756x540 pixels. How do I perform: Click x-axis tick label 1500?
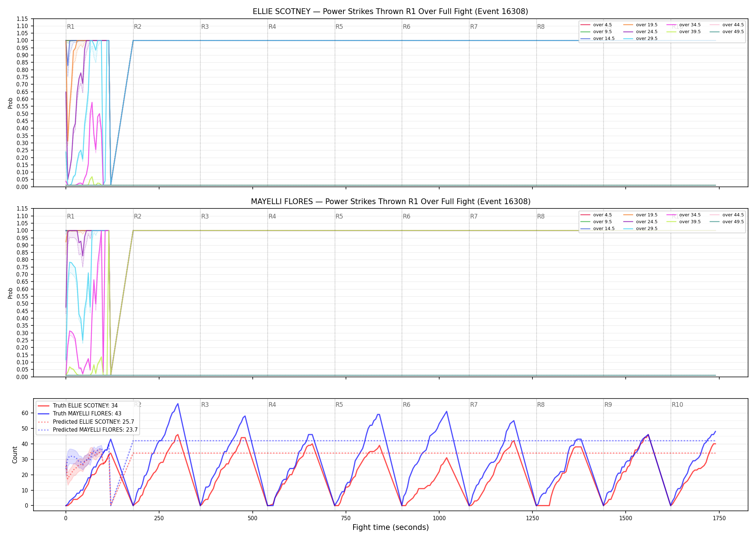[626, 518]
